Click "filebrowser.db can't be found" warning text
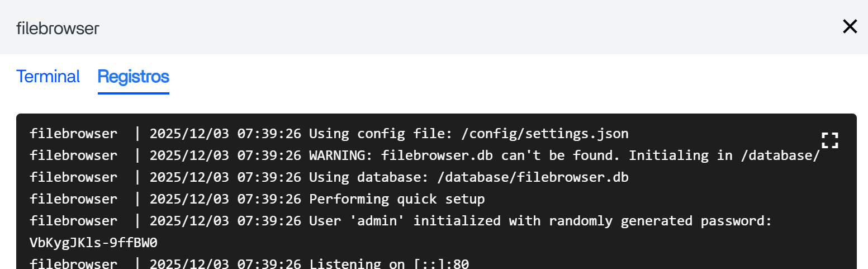This screenshot has height=269, width=868. 497,155
